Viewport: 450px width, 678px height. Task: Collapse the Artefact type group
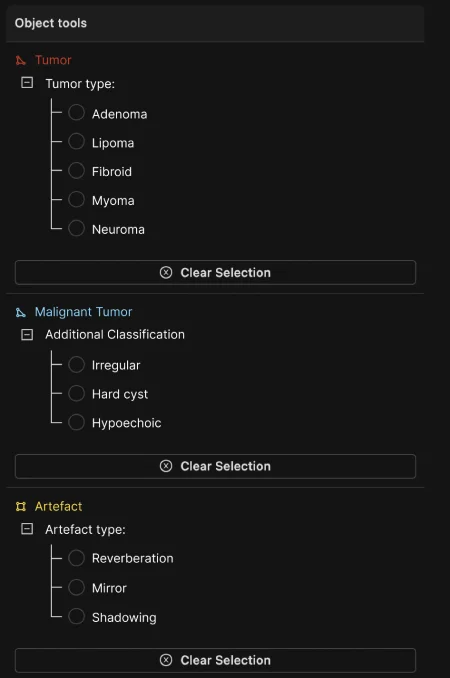[x=27, y=529]
